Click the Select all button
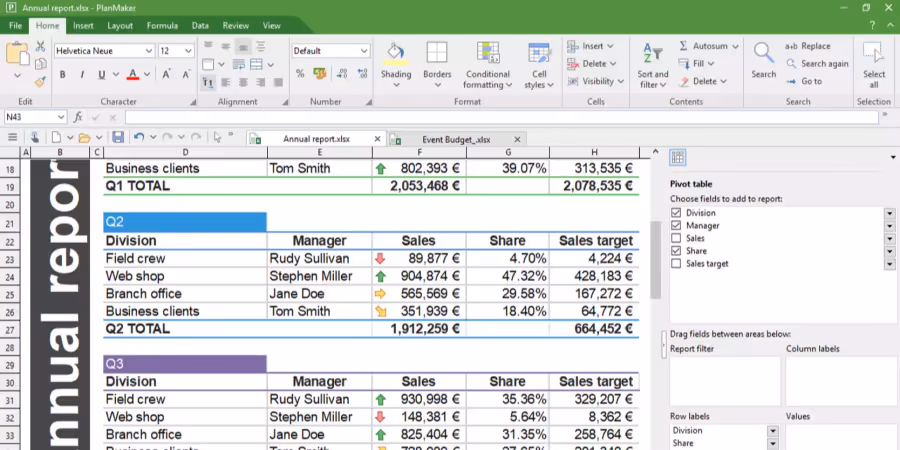The image size is (900, 450). 874,65
